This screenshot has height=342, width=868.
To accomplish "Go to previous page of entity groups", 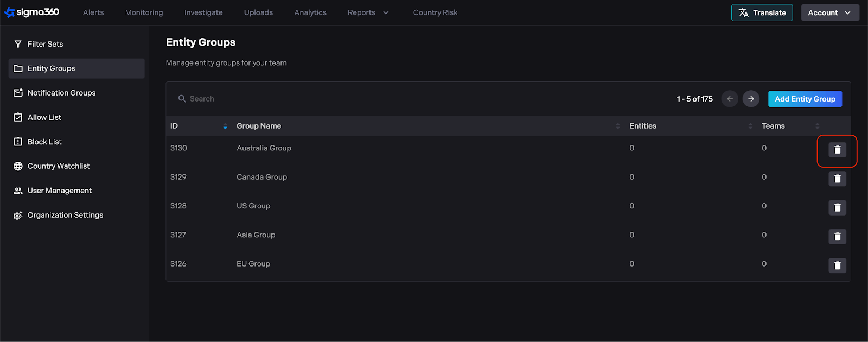I will click(x=730, y=99).
